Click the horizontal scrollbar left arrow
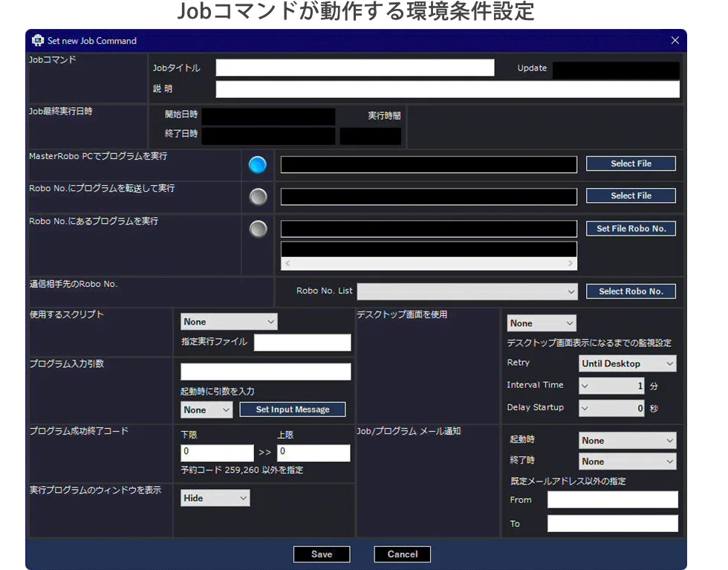This screenshot has width=728, height=570. [x=288, y=263]
